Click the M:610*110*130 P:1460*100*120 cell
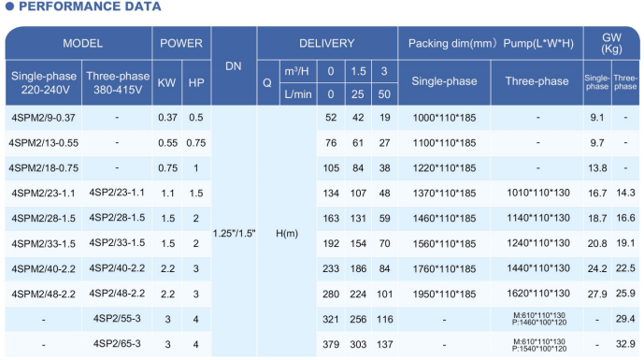The width and height of the screenshot is (644, 360). coord(539,319)
